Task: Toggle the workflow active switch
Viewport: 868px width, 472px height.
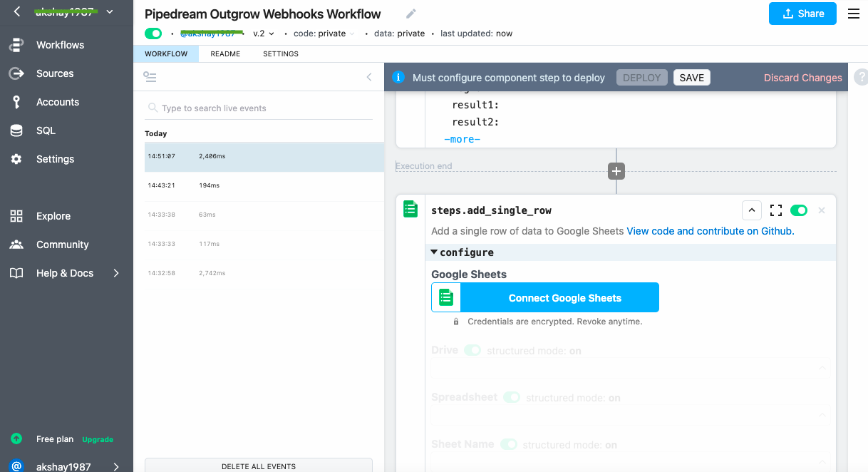Action: coord(153,34)
